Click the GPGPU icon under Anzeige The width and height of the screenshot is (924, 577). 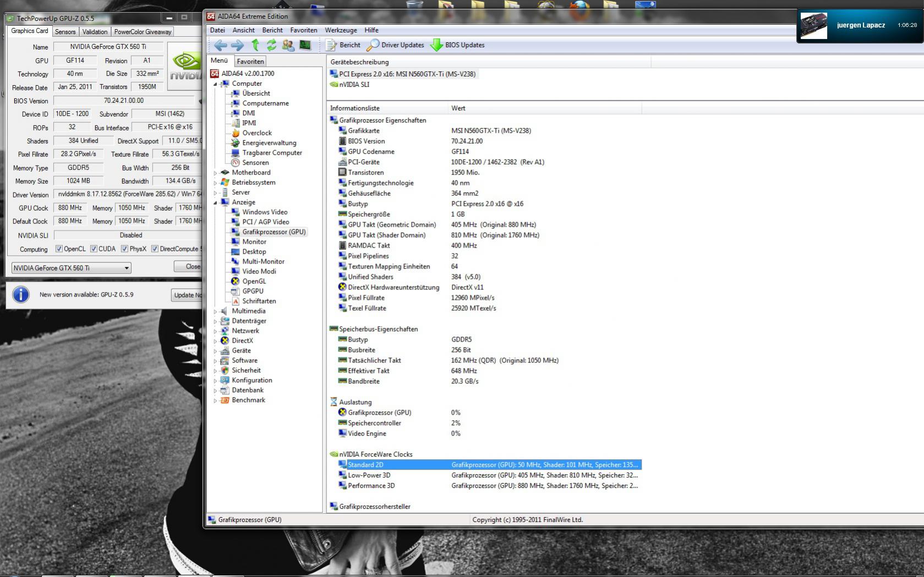(236, 292)
